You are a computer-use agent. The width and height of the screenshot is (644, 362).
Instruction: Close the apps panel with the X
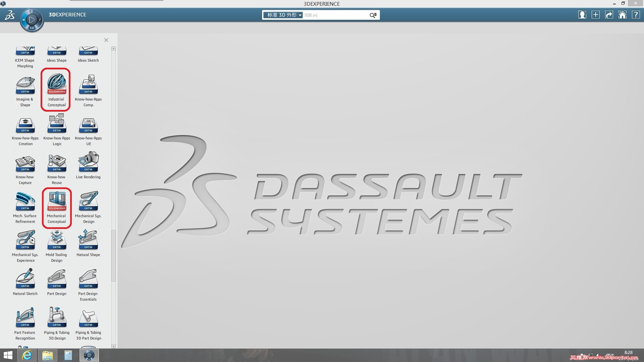[x=106, y=40]
